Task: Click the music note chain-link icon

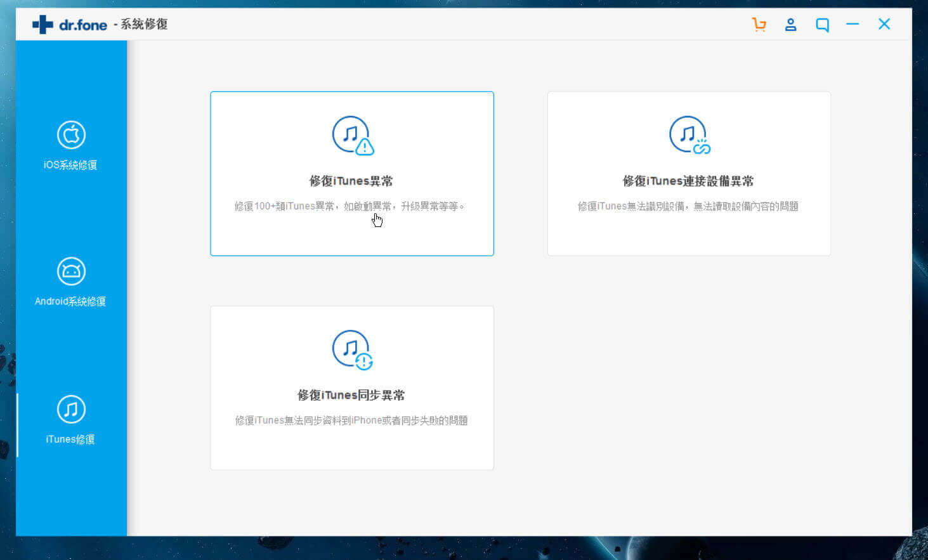Action: (x=689, y=135)
